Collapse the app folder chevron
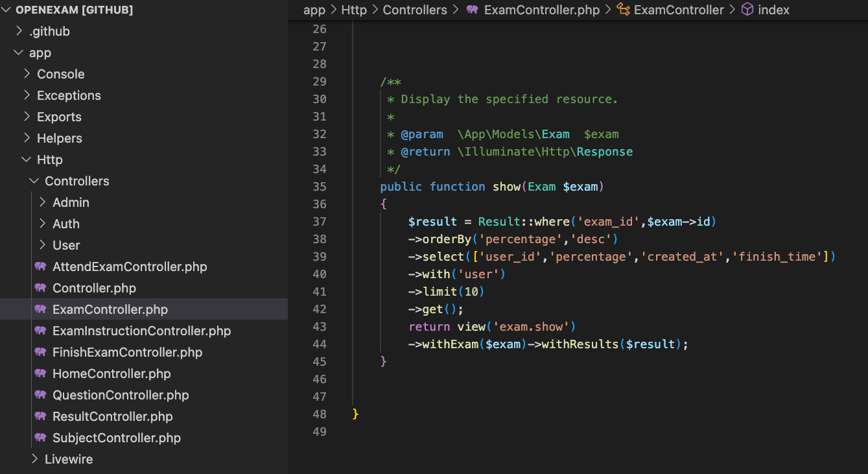Screen dimensions: 868x474 coord(19,53)
